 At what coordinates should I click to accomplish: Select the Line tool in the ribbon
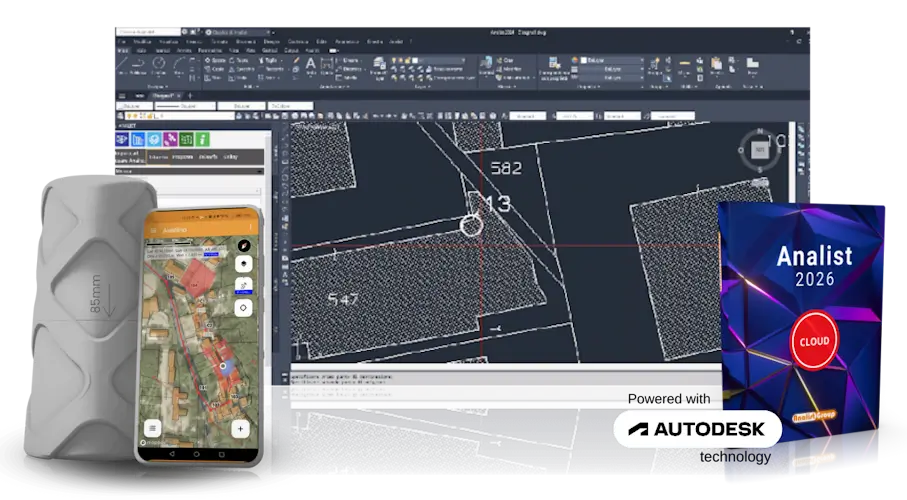[122, 67]
